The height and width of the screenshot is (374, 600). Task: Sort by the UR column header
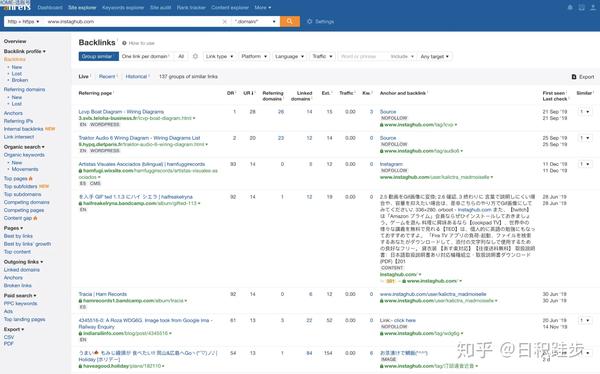(248, 93)
